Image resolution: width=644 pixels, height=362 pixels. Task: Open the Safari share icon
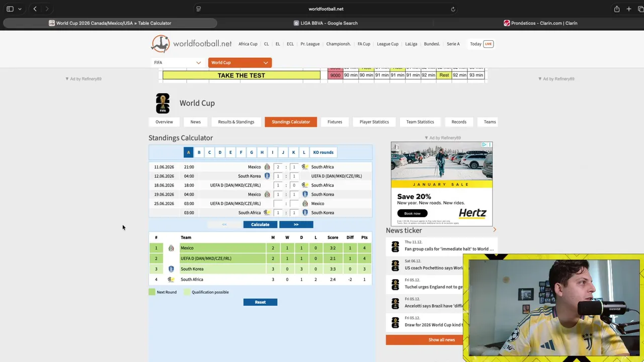coord(617,9)
